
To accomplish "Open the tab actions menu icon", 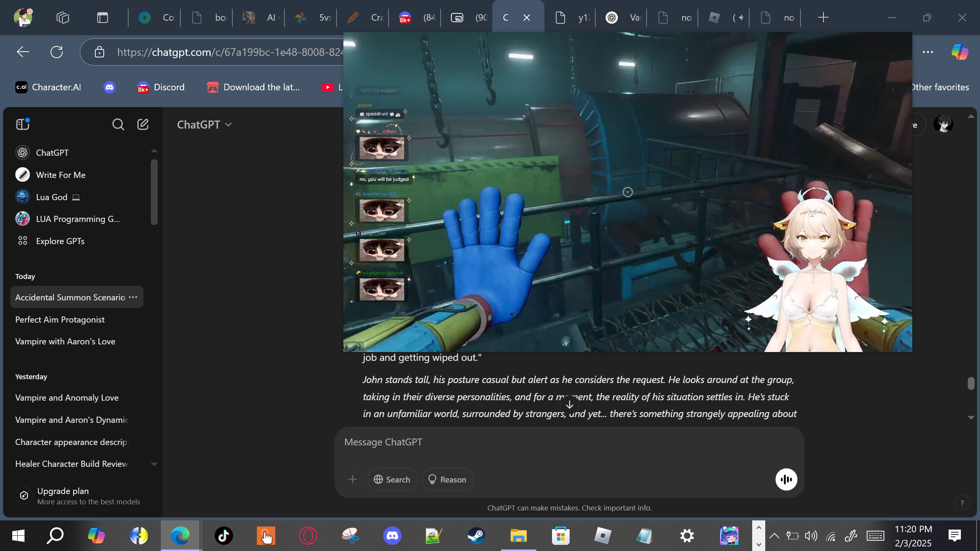I will click(103, 18).
